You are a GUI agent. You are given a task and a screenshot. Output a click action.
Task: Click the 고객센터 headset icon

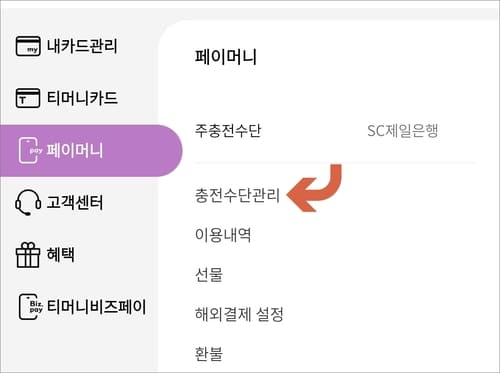(x=28, y=203)
